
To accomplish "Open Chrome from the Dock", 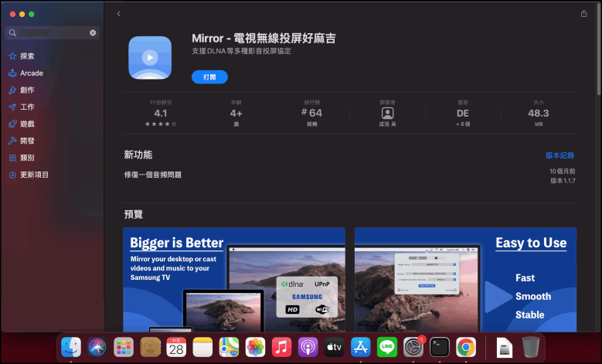I will [x=466, y=347].
